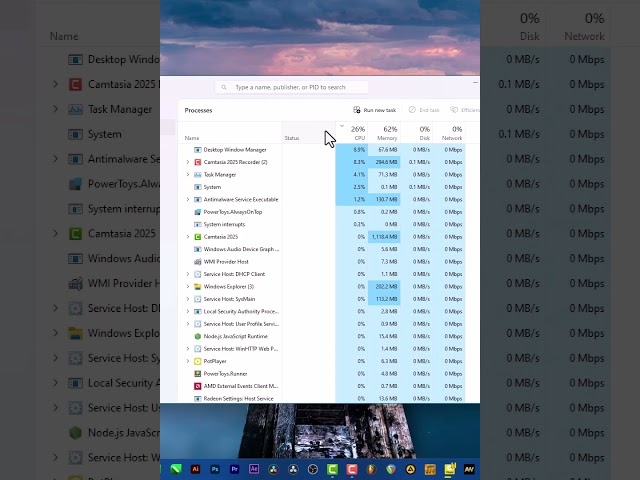Click the PowerToys.Runner process icon

coord(198,373)
